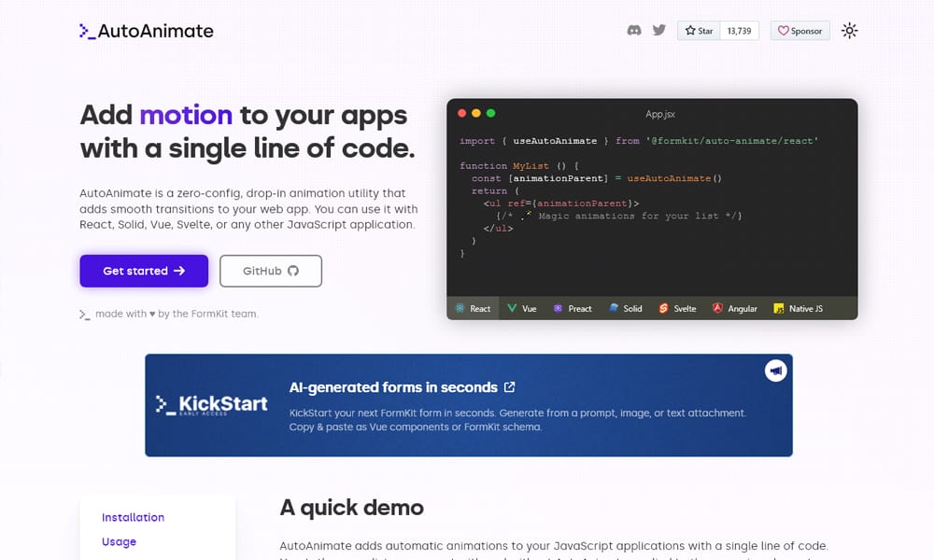This screenshot has width=934, height=560.
Task: Click the AutoAnimate terminal logo
Action: [x=88, y=30]
